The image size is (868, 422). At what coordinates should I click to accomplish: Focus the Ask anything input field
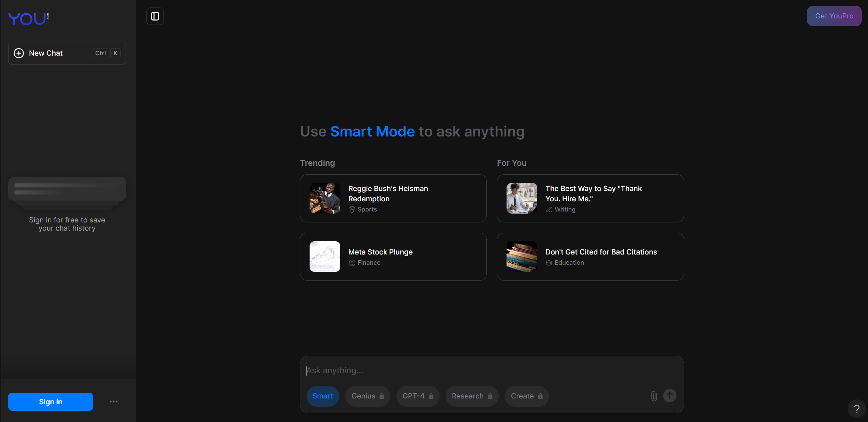(x=478, y=370)
